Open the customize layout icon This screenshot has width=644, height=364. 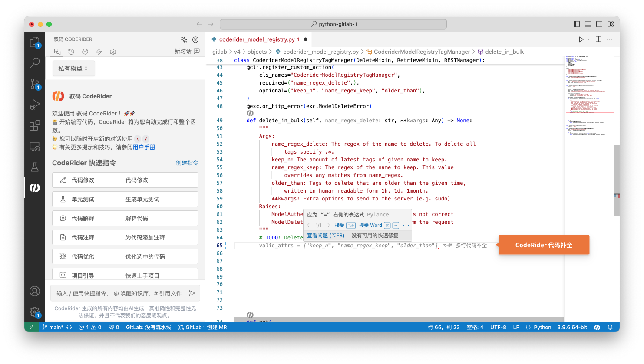pos(611,24)
